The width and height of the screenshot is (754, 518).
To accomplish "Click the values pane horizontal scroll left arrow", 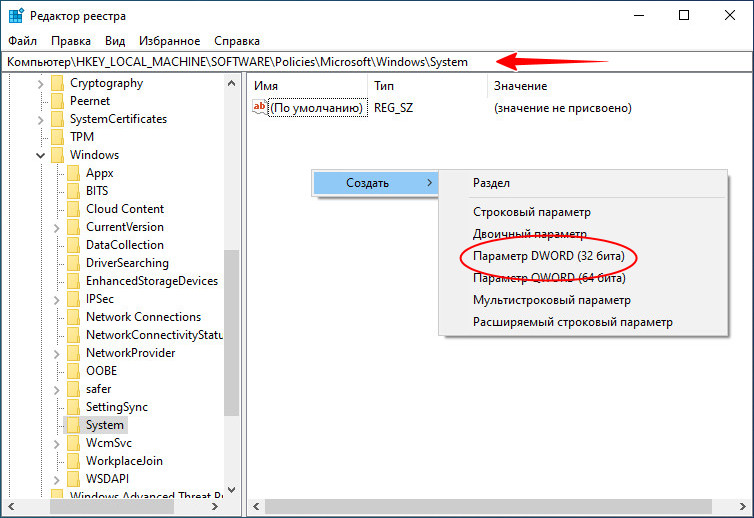I will (256, 506).
